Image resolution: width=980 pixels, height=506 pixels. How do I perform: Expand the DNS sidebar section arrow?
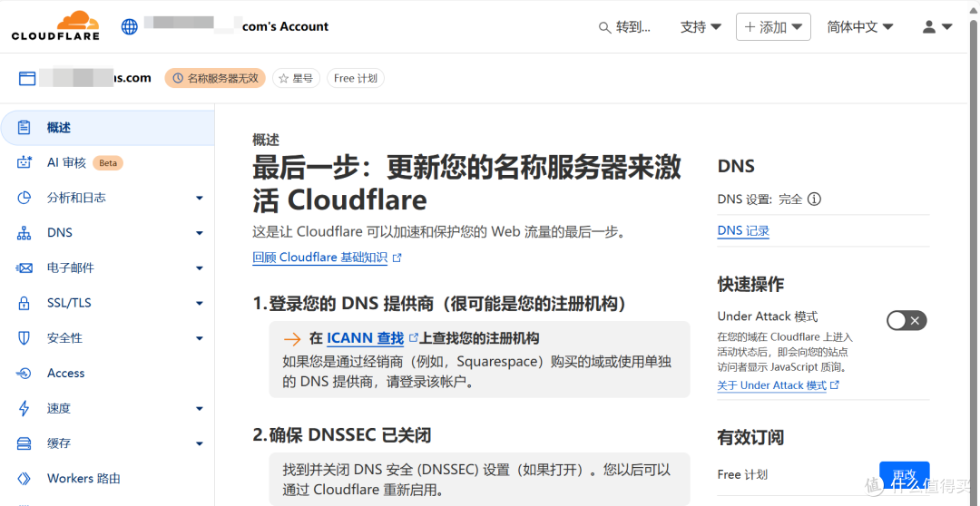[200, 233]
